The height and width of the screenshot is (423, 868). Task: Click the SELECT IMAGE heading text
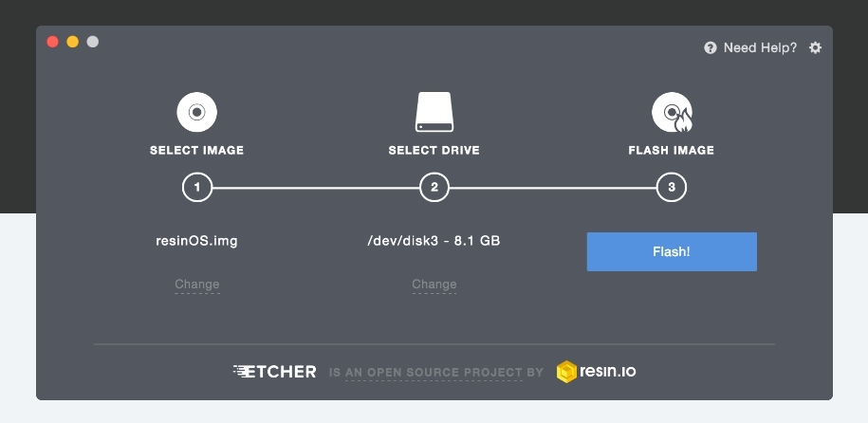click(196, 150)
